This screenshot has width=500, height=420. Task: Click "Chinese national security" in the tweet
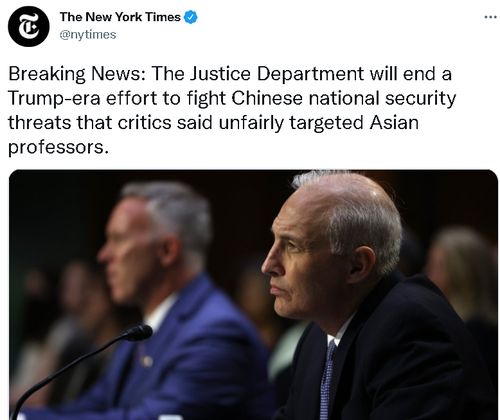point(344,98)
